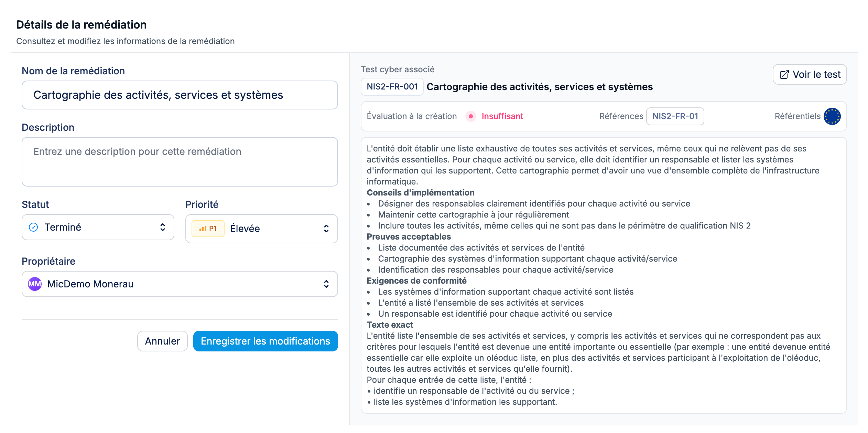
Task: Click the Insuffisant evaluation label
Action: [502, 116]
